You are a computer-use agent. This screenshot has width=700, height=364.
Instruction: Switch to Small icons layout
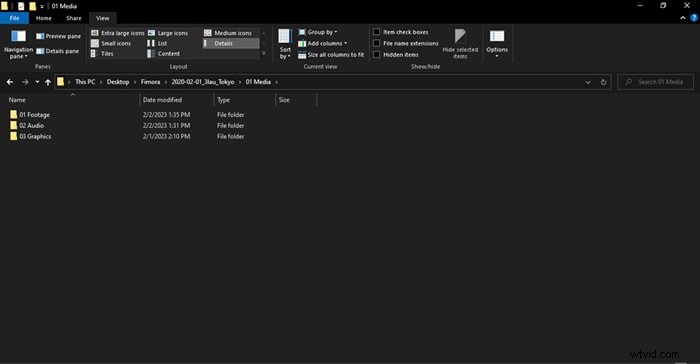pos(111,43)
